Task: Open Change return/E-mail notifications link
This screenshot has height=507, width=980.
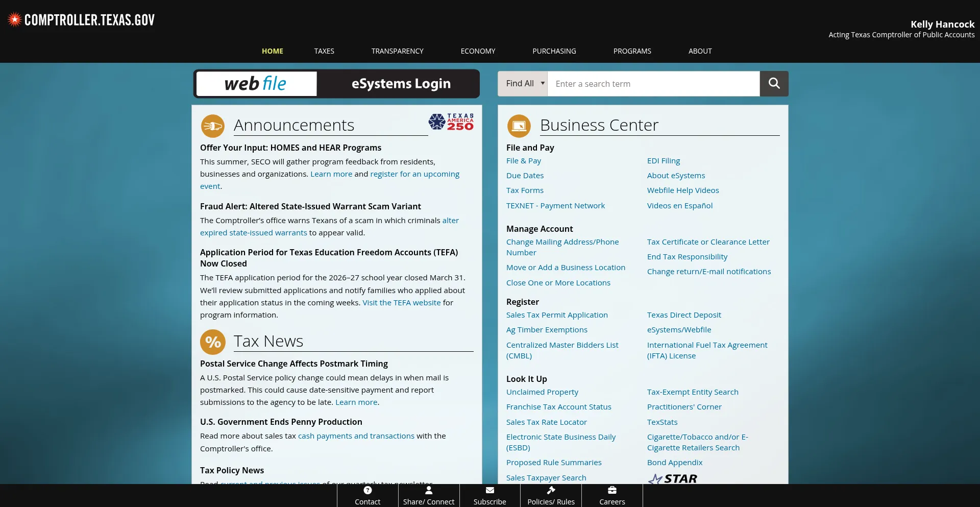Action: pyautogui.click(x=709, y=272)
